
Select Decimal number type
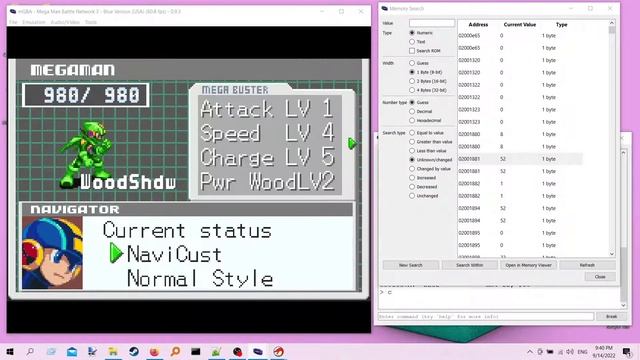pyautogui.click(x=412, y=111)
